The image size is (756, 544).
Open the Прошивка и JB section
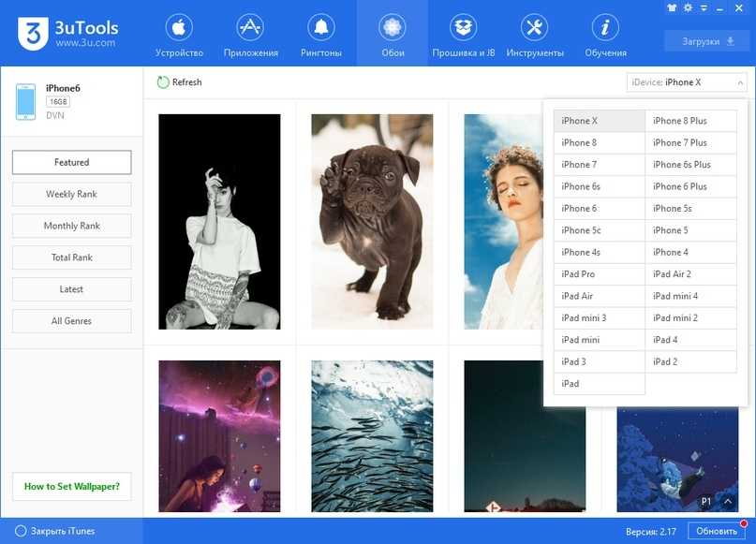point(463,36)
